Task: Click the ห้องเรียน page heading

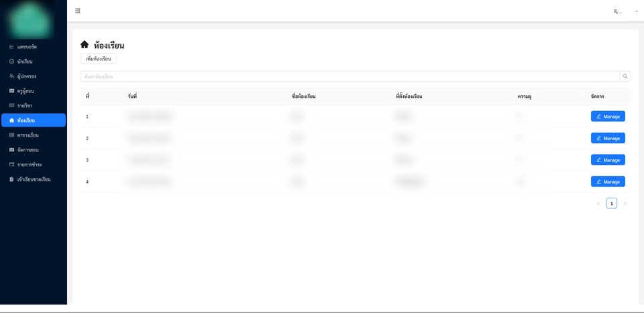Action: 109,45
